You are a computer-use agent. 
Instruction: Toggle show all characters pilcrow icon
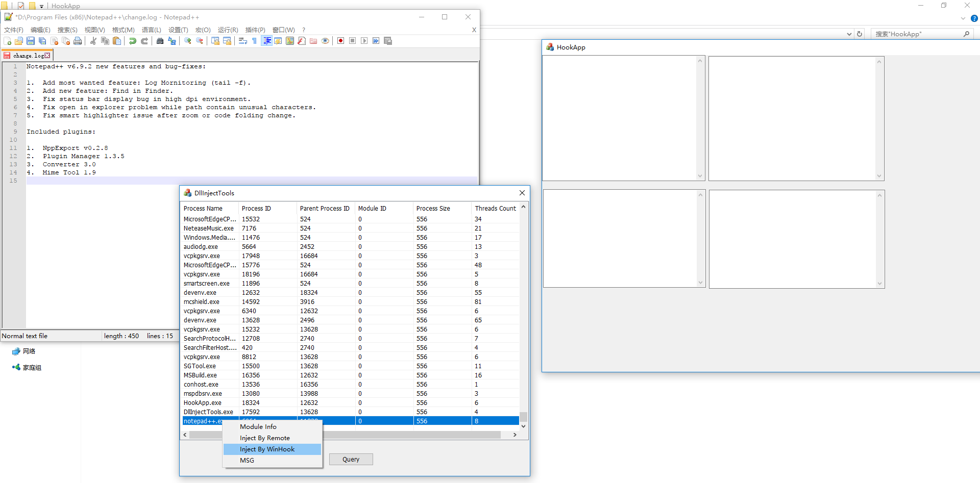(x=255, y=41)
